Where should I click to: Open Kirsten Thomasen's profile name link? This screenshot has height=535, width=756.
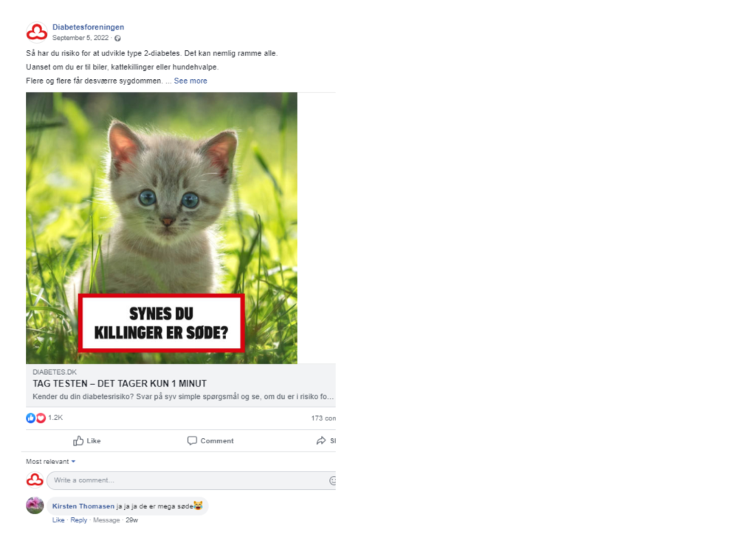(x=83, y=506)
